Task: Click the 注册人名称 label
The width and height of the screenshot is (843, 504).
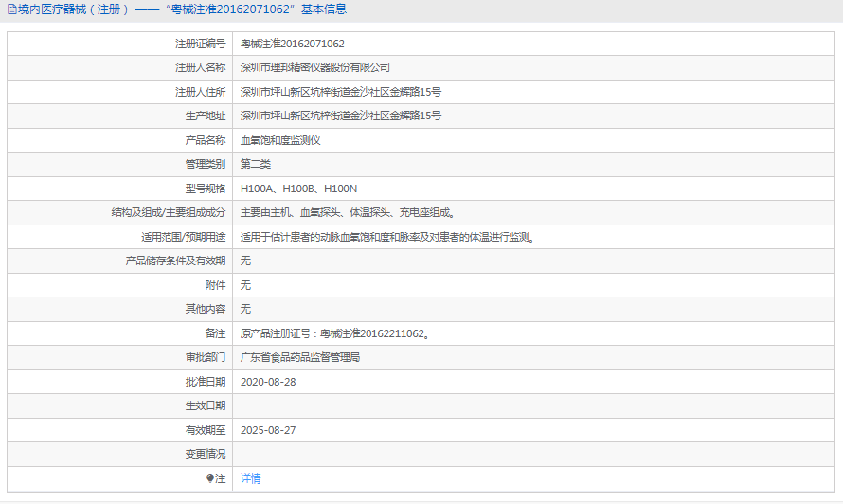Action: pyautogui.click(x=201, y=67)
